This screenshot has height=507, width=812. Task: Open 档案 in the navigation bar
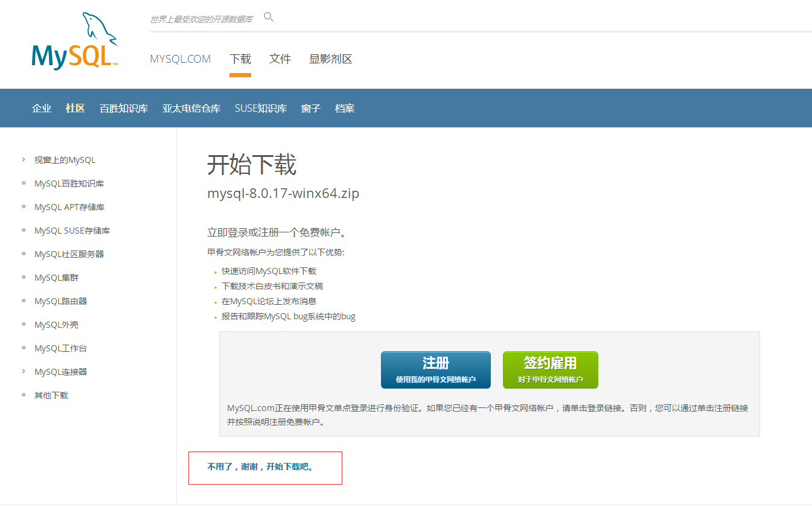tap(345, 109)
